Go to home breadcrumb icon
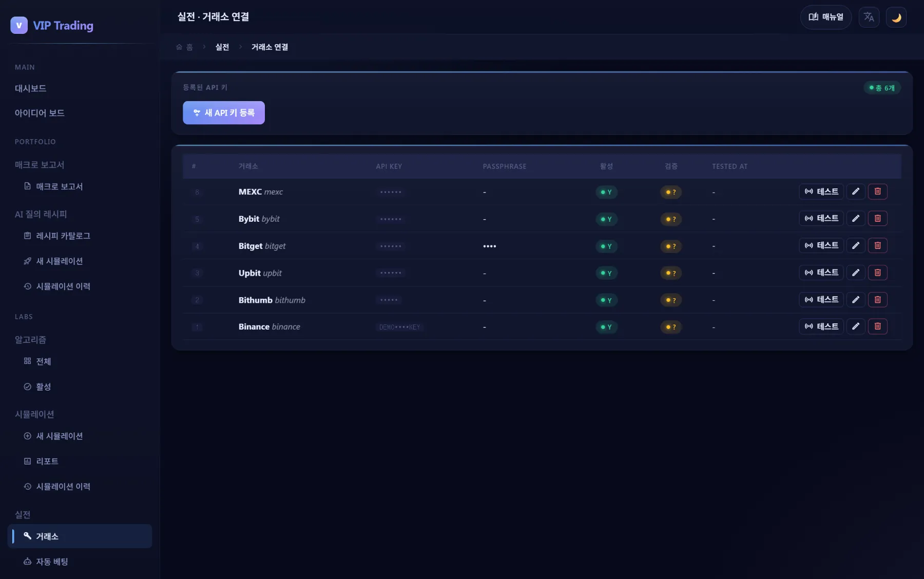The image size is (924, 579). tap(179, 47)
